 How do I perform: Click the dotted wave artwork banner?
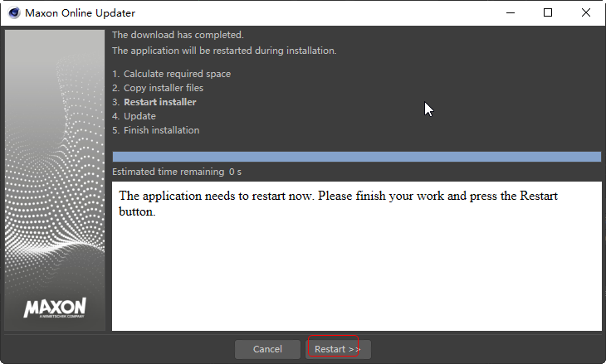click(x=55, y=166)
